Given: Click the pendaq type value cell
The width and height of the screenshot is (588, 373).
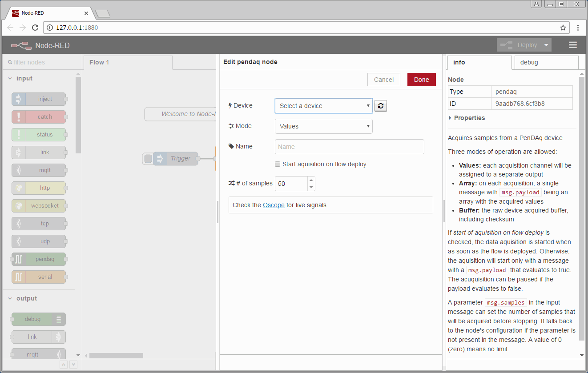Looking at the screenshot, I should 532,92.
